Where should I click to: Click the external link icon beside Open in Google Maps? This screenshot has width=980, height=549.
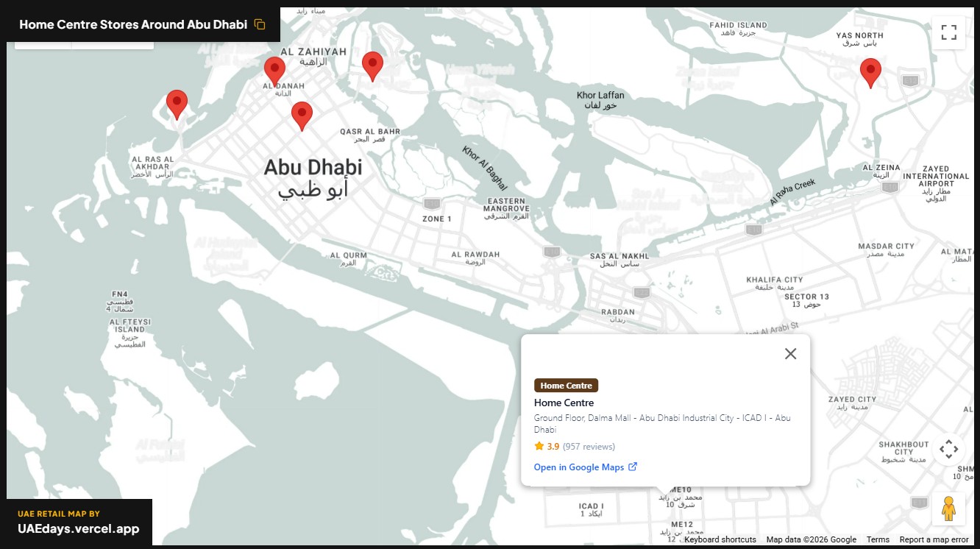(x=633, y=467)
